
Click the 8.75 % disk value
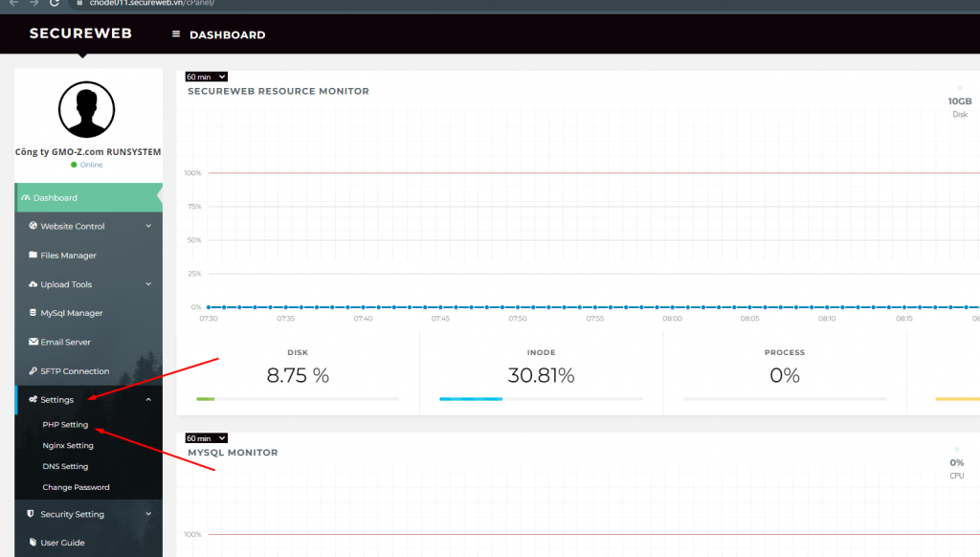(298, 375)
